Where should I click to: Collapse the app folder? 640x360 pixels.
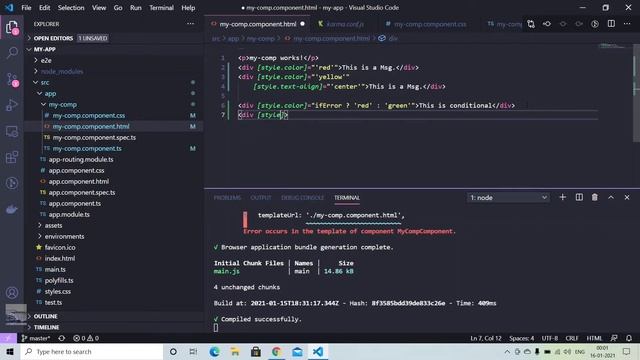click(x=50, y=93)
